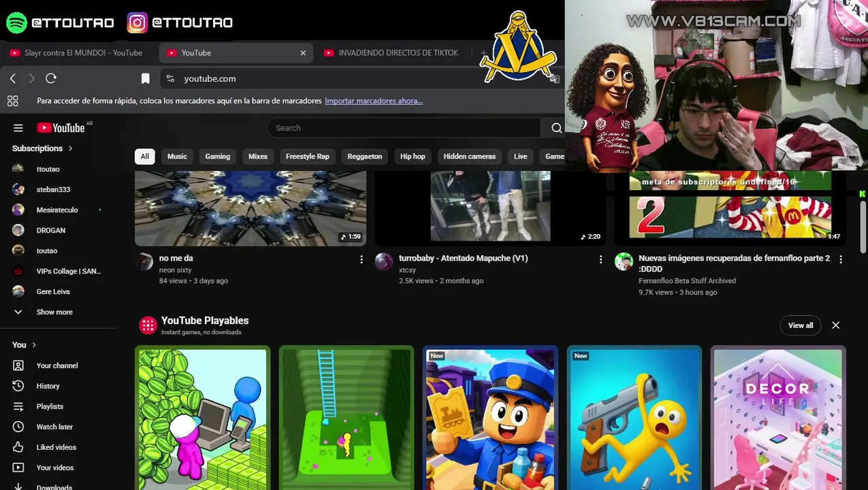Click View all Playables button
Image resolution: width=868 pixels, height=490 pixels.
point(801,325)
